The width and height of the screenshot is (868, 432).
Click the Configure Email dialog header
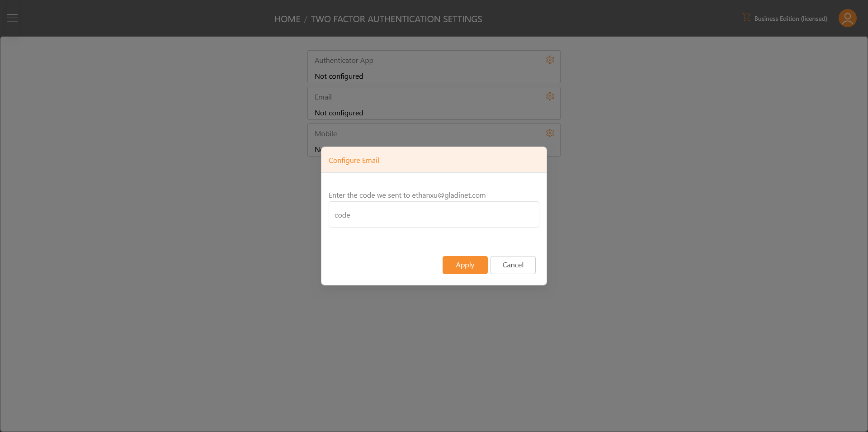tap(434, 160)
